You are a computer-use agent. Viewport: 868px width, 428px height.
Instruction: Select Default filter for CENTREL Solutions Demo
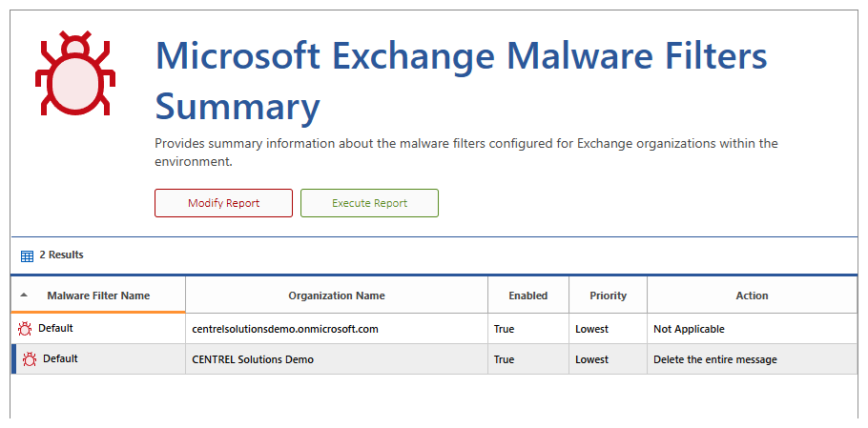click(x=60, y=358)
